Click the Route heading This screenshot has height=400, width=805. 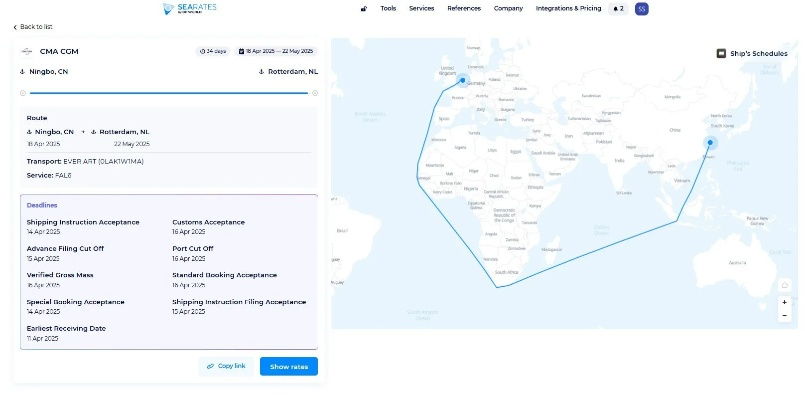tap(37, 118)
